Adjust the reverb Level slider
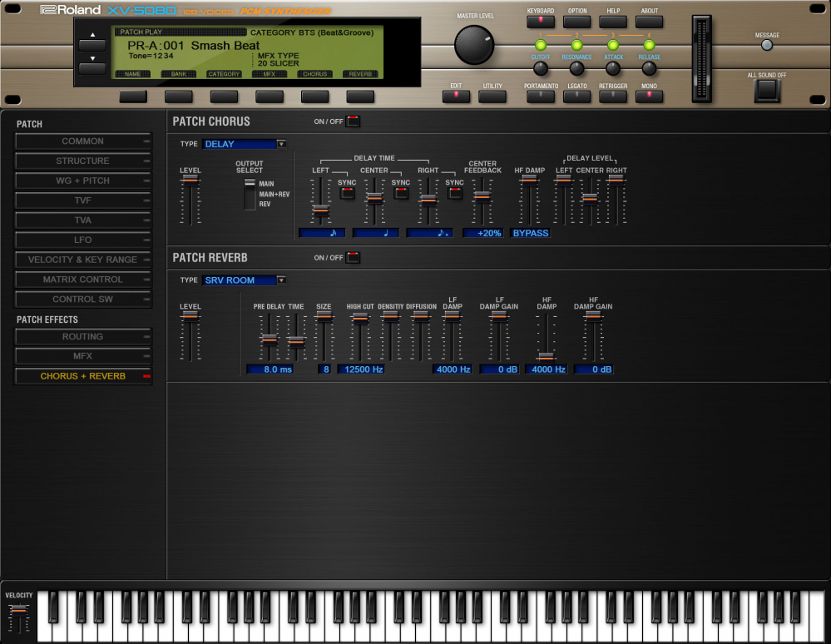Image resolution: width=831 pixels, height=644 pixels. point(190,316)
